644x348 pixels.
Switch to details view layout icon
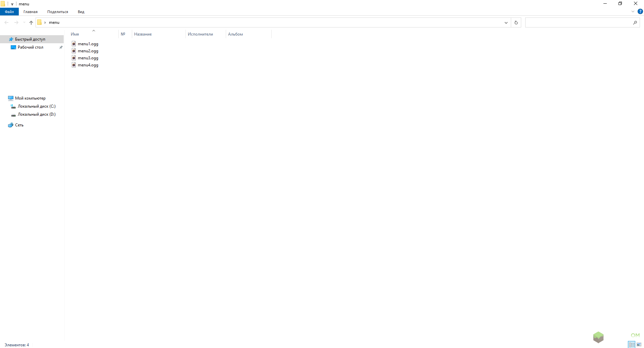(632, 344)
